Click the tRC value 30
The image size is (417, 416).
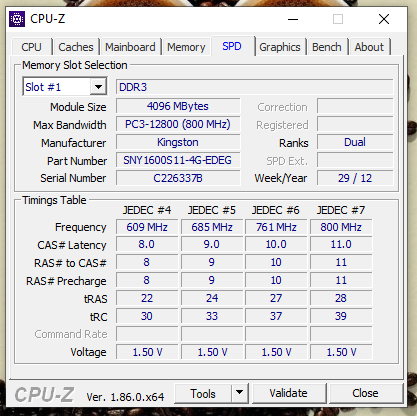pos(147,316)
